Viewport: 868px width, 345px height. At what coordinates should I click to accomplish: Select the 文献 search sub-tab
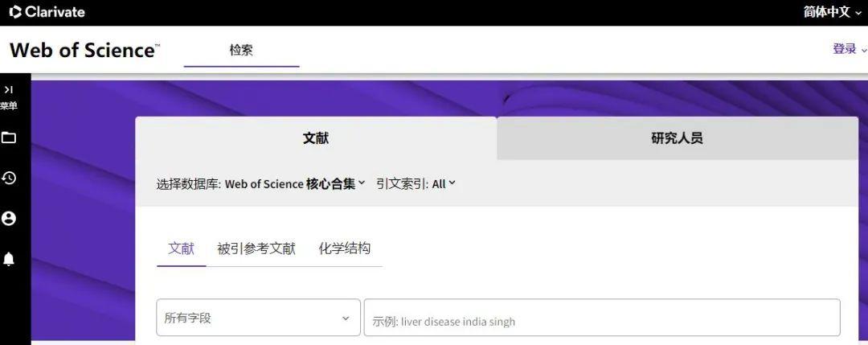click(181, 248)
